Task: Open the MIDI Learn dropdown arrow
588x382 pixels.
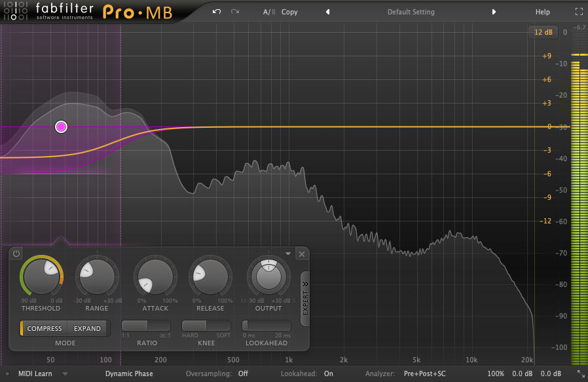Action: [65, 373]
